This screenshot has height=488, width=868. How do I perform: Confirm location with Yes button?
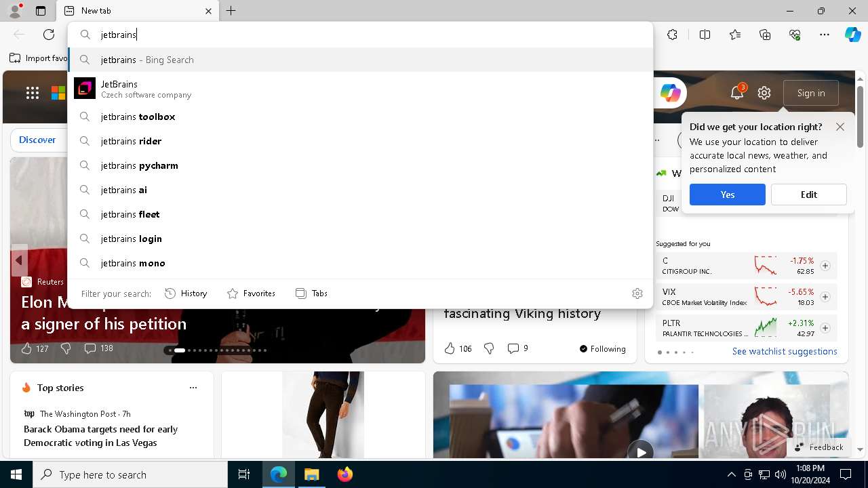pos(728,195)
